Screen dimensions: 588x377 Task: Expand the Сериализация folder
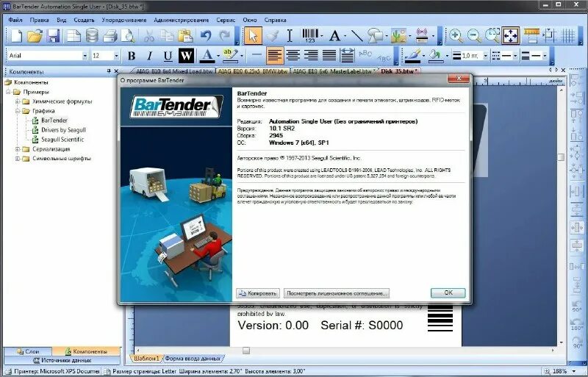click(x=17, y=149)
